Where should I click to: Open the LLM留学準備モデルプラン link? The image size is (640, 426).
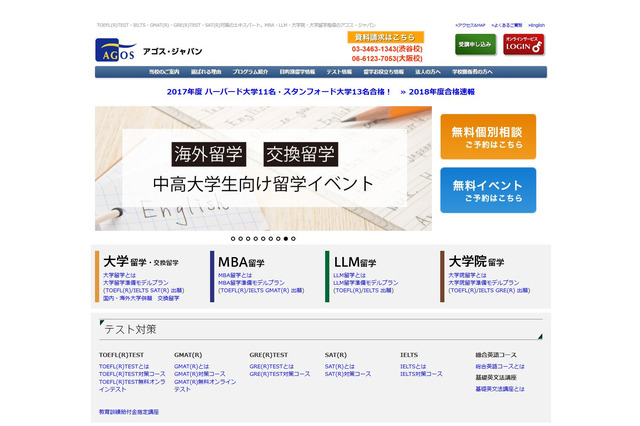(365, 283)
